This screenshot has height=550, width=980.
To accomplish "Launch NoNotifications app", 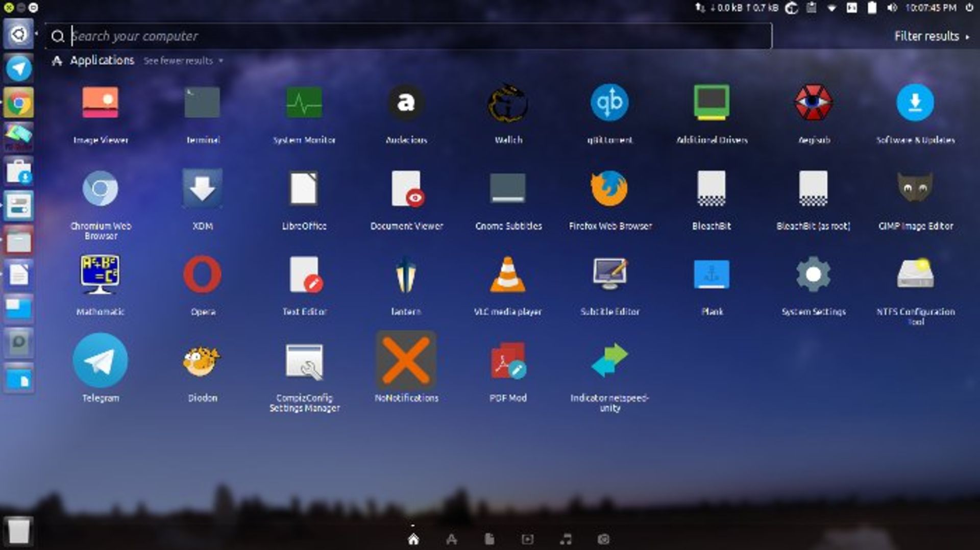I will coord(406,361).
